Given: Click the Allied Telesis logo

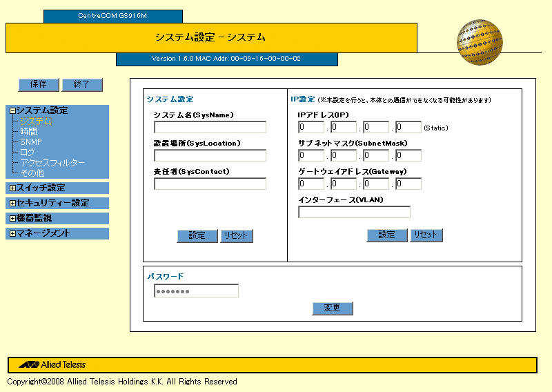Looking at the screenshot, I should [x=52, y=364].
